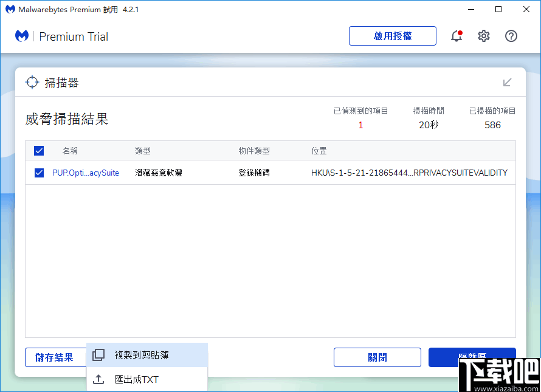
Task: Collapse the scanner panel with diagonal arrow
Action: (x=507, y=83)
